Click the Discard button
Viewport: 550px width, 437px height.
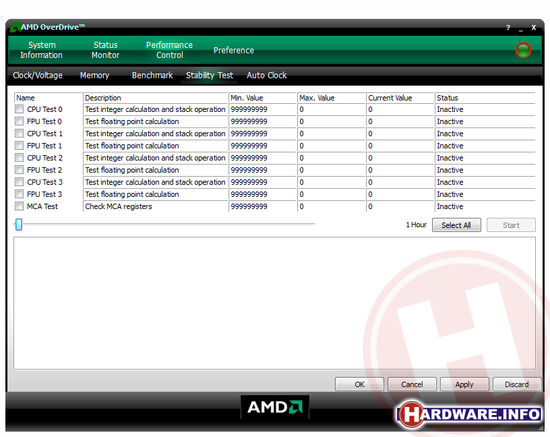(x=517, y=384)
